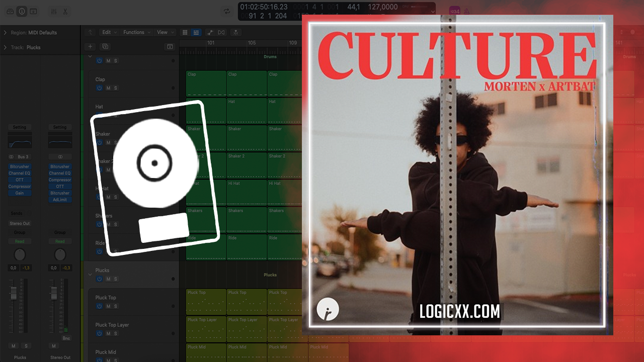
Task: Open the Setting dropdown on Plucks strip
Action: pos(20,127)
